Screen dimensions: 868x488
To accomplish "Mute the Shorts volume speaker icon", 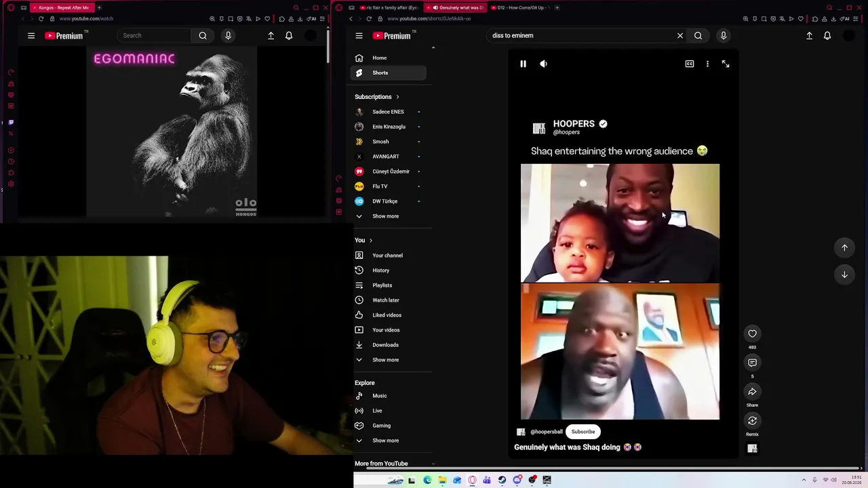I will point(543,64).
